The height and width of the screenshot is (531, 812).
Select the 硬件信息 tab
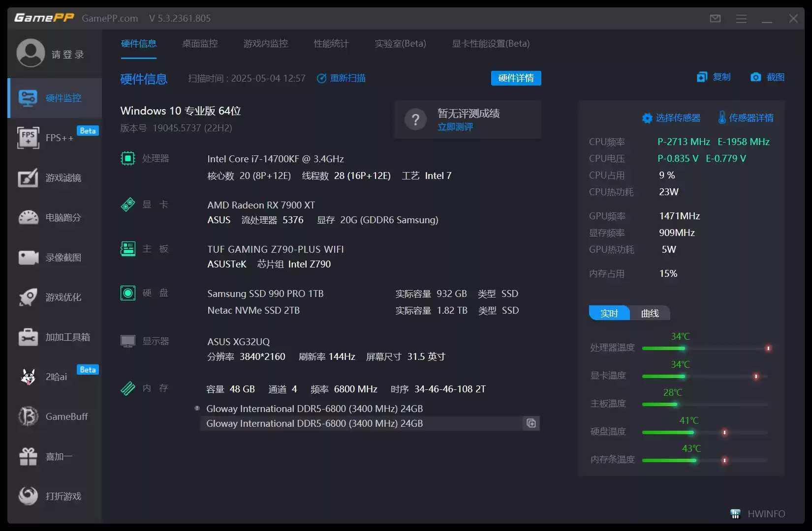(139, 43)
